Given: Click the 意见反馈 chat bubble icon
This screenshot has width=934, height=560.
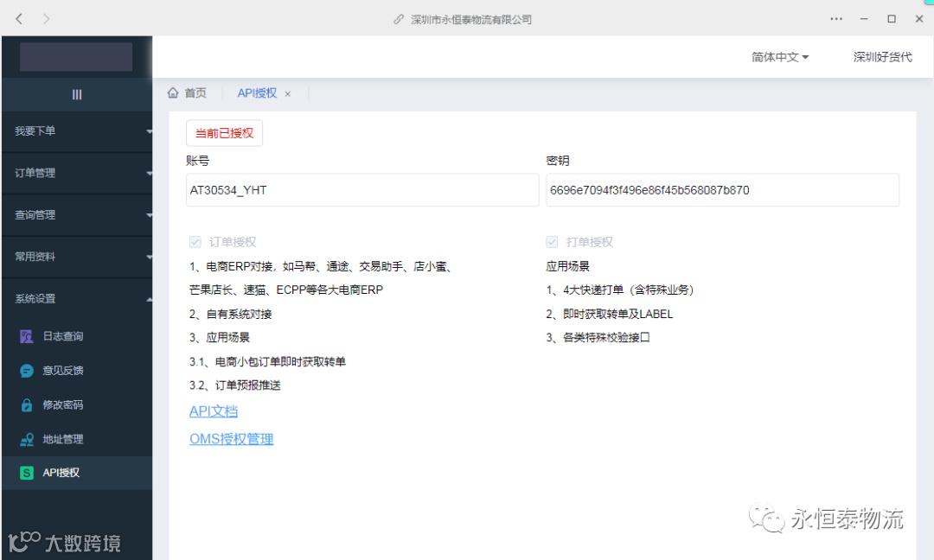Looking at the screenshot, I should (x=26, y=371).
